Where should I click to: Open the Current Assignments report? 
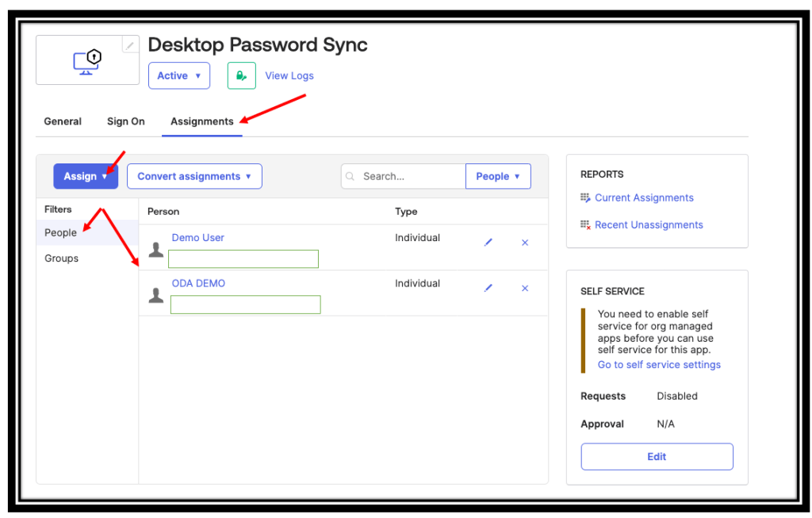pos(644,198)
